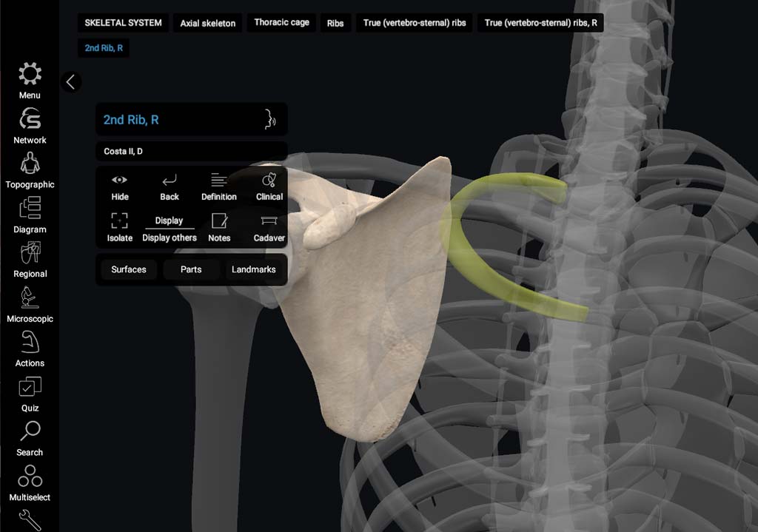Open the Regional anatomy section
The image size is (758, 532).
point(30,260)
